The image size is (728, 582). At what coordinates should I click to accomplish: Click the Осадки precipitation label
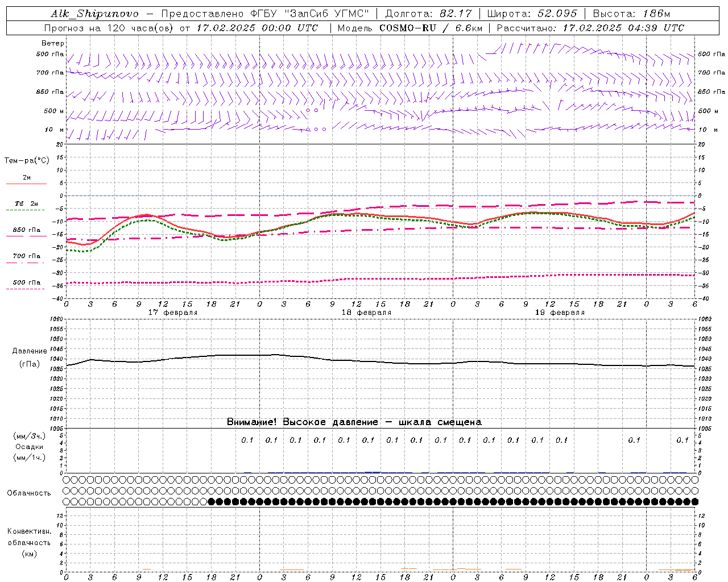tap(30, 447)
